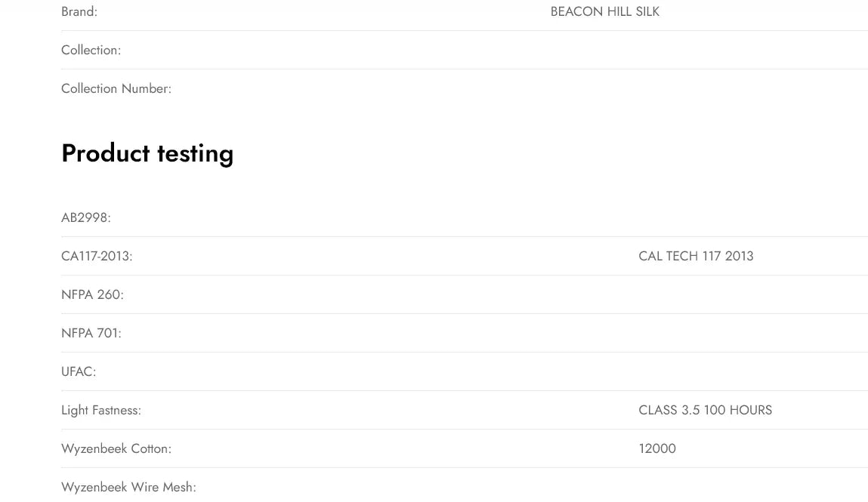Click the Brand label
The width and height of the screenshot is (868, 502).
click(x=79, y=12)
